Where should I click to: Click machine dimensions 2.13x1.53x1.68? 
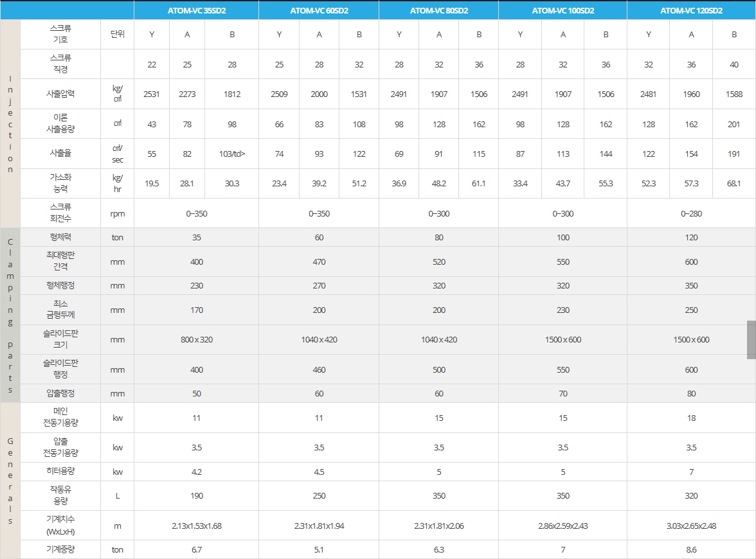coord(197,526)
